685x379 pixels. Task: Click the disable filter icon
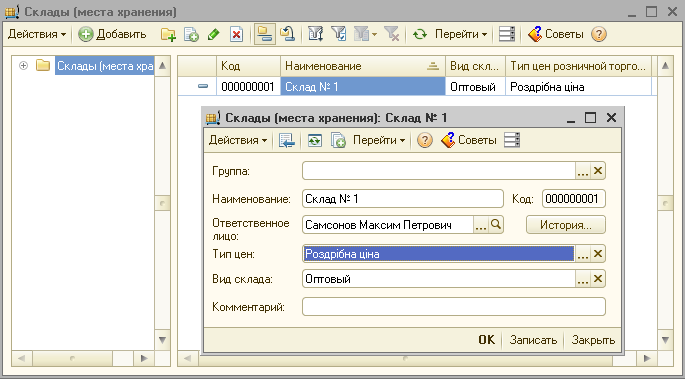click(x=391, y=34)
